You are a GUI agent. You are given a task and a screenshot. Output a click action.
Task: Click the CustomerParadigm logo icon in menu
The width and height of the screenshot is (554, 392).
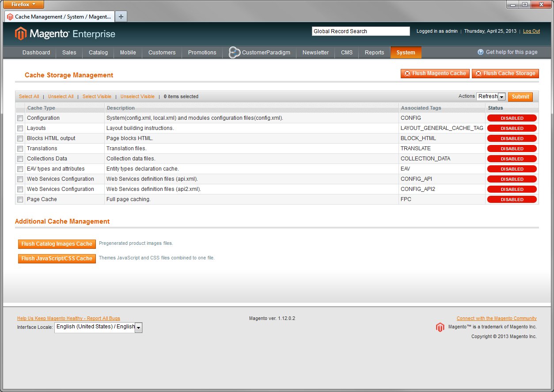(234, 52)
